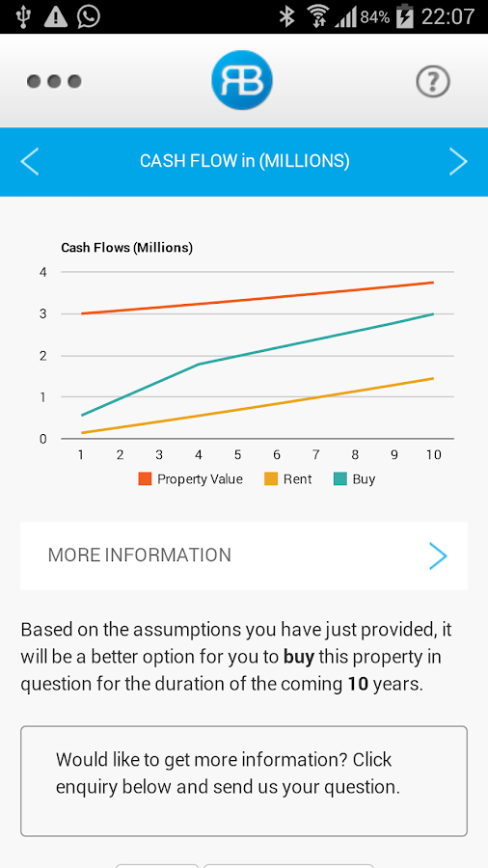
Task: Tap the Bluetooth status icon
Action: [286, 16]
